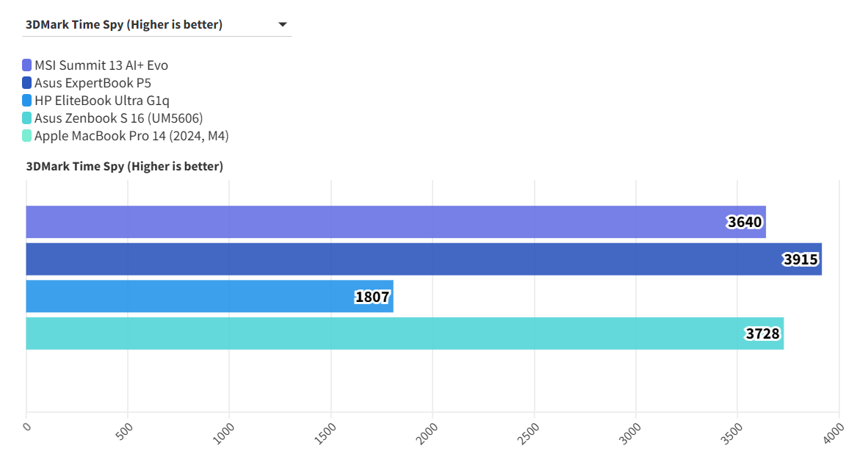Viewport: 868px width, 454px height.
Task: Toggle the Asus Zenbook S 16 (UM5606) label
Action: click(x=118, y=118)
